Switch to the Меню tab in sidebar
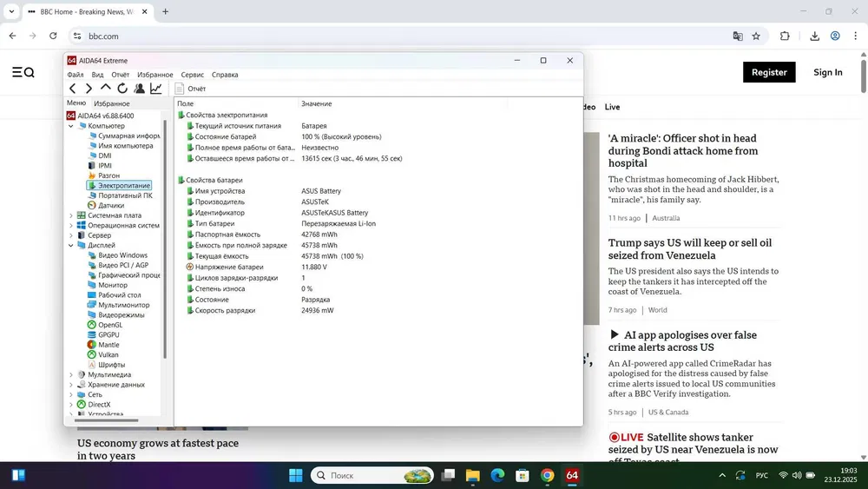 coord(76,103)
